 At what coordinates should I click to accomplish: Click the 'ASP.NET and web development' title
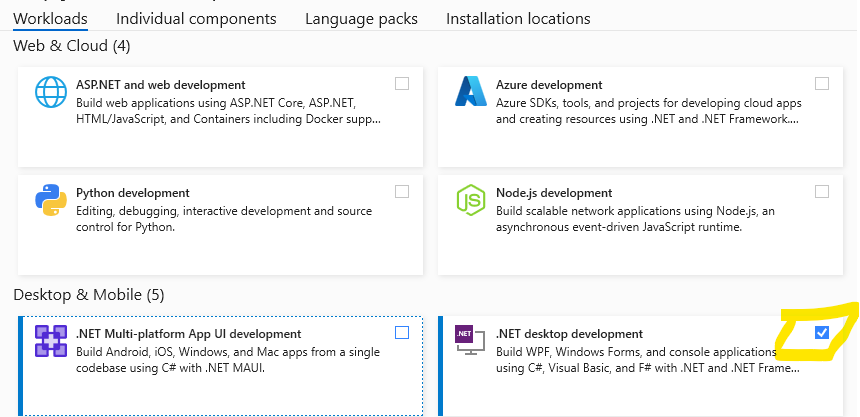(161, 85)
